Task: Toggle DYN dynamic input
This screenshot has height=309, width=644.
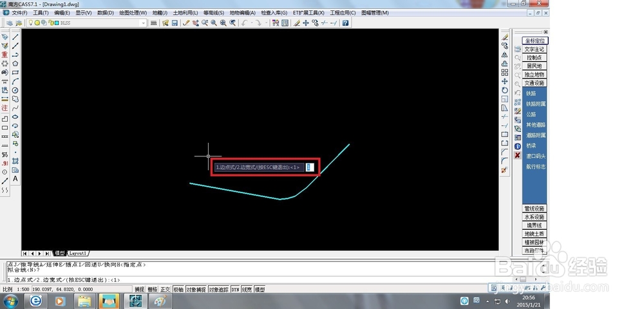Action: 235,289
